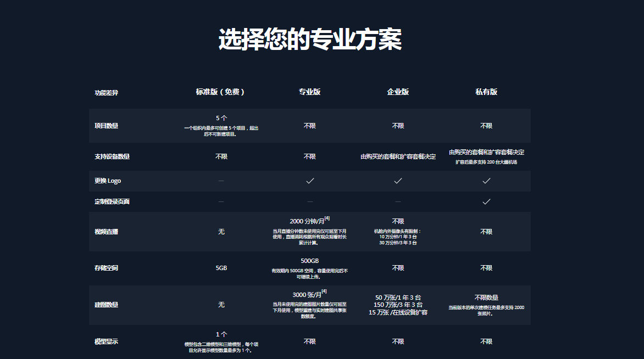Click the 项目数量 row label
The width and height of the screenshot is (644, 359).
(106, 126)
